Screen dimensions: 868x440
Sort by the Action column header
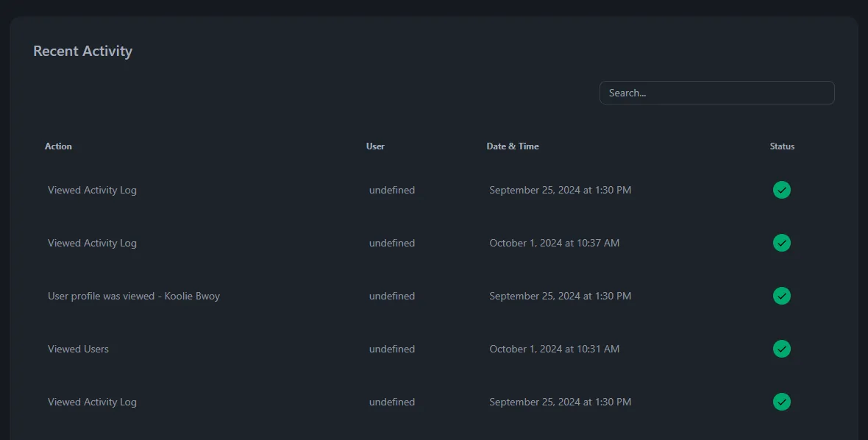click(x=58, y=146)
